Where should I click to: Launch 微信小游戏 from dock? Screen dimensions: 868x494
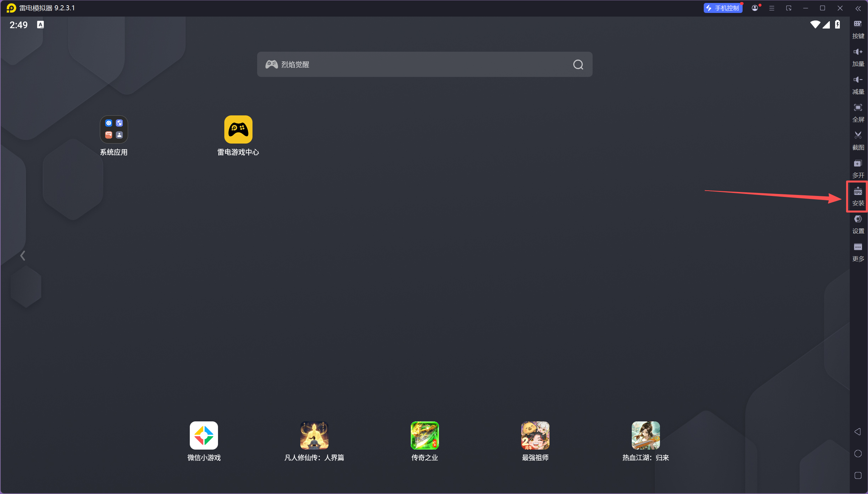(x=204, y=435)
